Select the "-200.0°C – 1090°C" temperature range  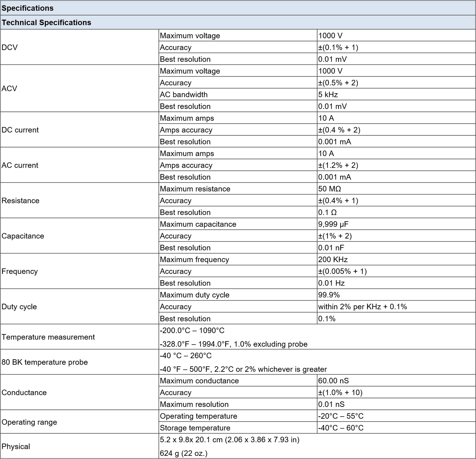click(x=192, y=330)
